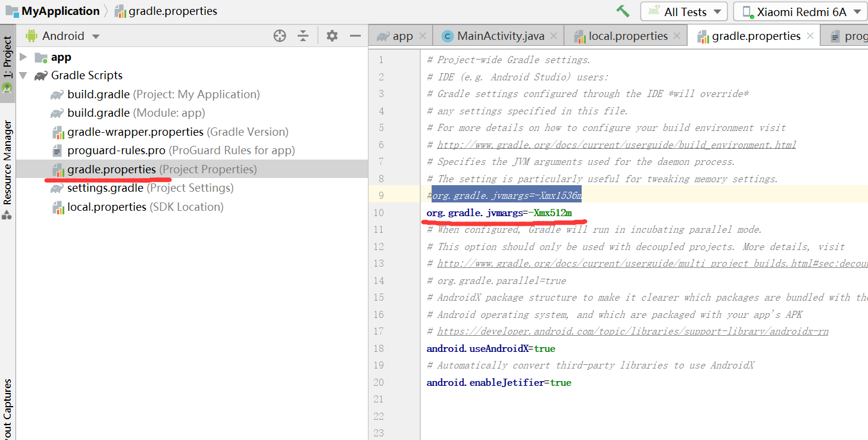Open the Resource Manager side panel
This screenshot has width=868, height=440.
(7, 162)
